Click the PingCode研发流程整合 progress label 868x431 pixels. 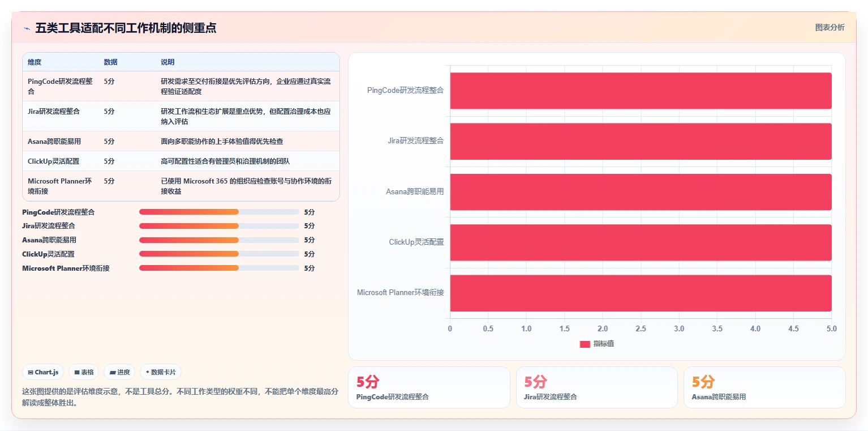pyautogui.click(x=58, y=212)
